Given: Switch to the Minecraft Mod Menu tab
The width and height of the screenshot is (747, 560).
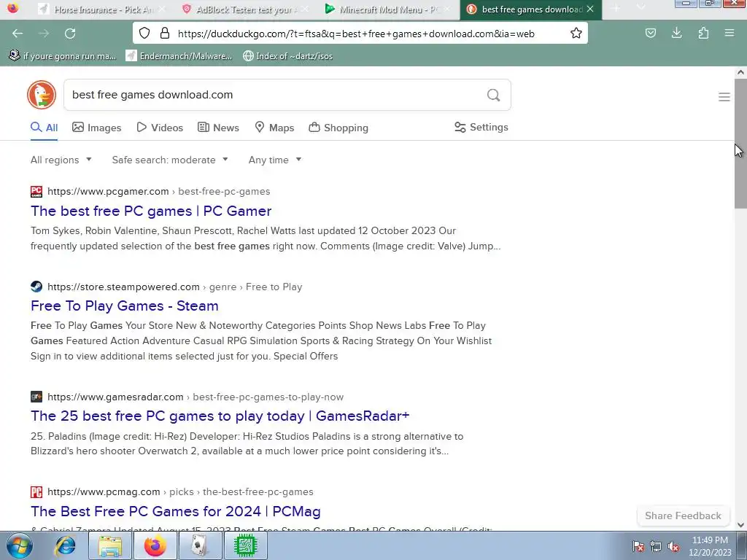Looking at the screenshot, I should pyautogui.click(x=388, y=9).
